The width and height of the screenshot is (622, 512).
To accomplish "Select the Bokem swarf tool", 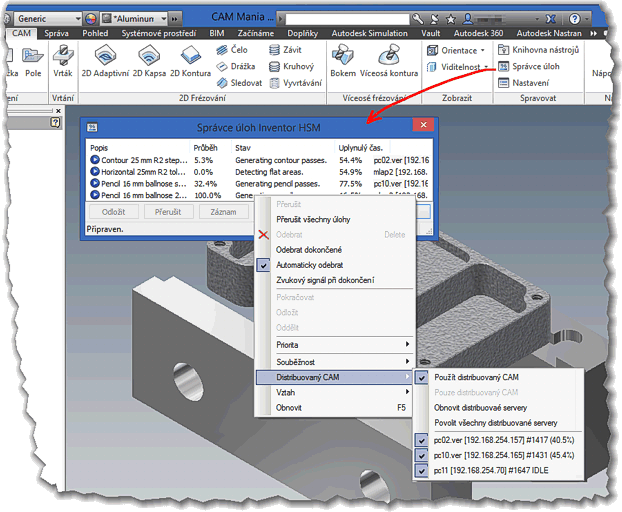I will coord(343,61).
